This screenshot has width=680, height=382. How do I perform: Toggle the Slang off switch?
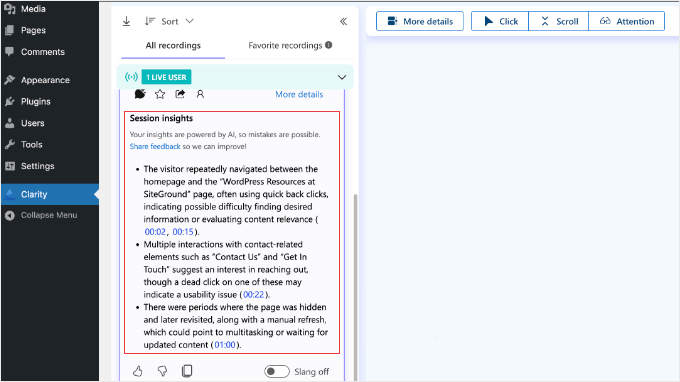pos(277,372)
